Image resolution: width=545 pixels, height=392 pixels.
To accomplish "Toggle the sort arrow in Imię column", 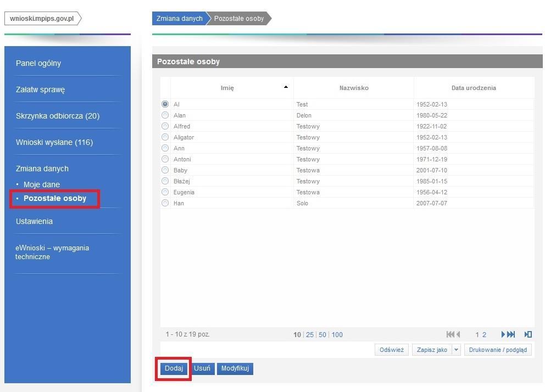I will (x=286, y=87).
